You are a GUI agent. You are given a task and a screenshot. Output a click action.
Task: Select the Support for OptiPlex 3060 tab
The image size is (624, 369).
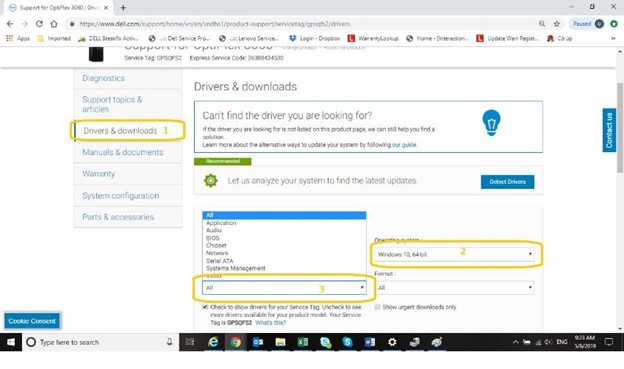pyautogui.click(x=60, y=8)
